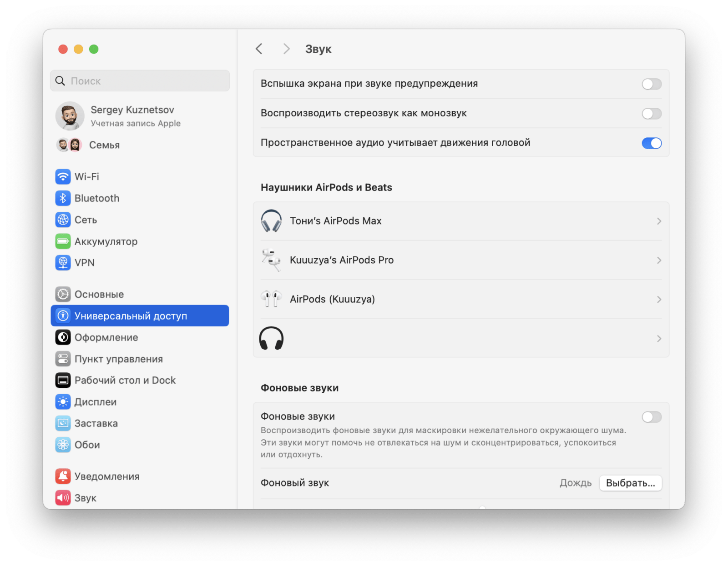Open Wi-Fi settings pane
This screenshot has width=728, height=566.
pyautogui.click(x=140, y=176)
